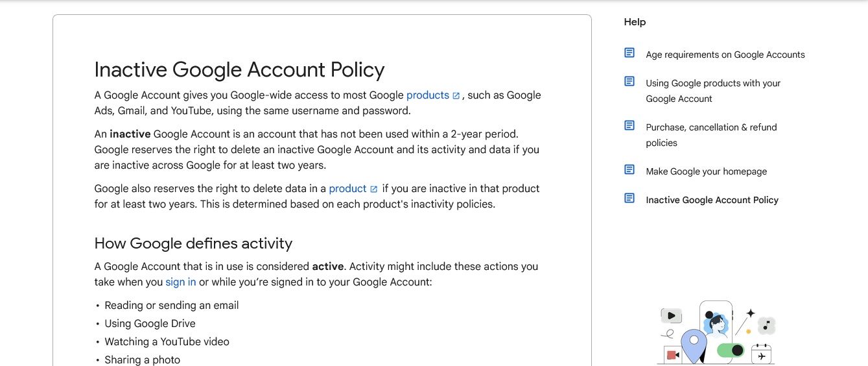Click the article icon beside Inactive Google Account Policy
Screen dimensions: 868x366
point(629,198)
